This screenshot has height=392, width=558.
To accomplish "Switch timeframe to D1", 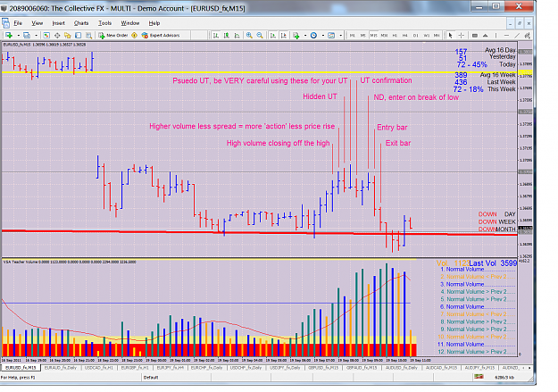I will coord(416,35).
